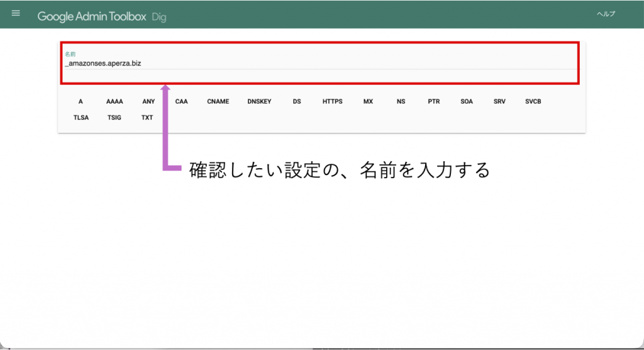Look up NS records
Viewport: 644px width, 350px height.
pyautogui.click(x=401, y=101)
